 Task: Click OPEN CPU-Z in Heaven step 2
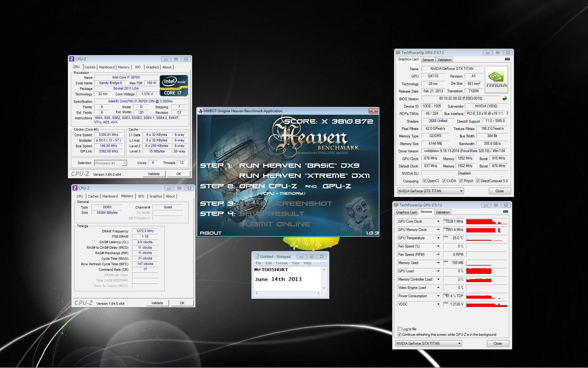[268, 186]
